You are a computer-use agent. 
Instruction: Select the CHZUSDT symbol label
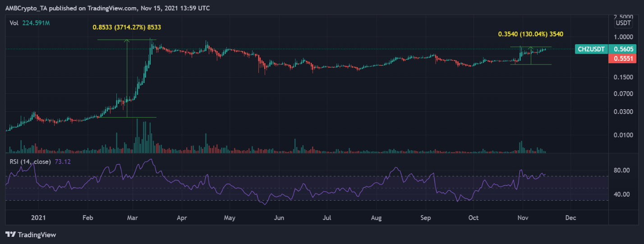[591, 50]
